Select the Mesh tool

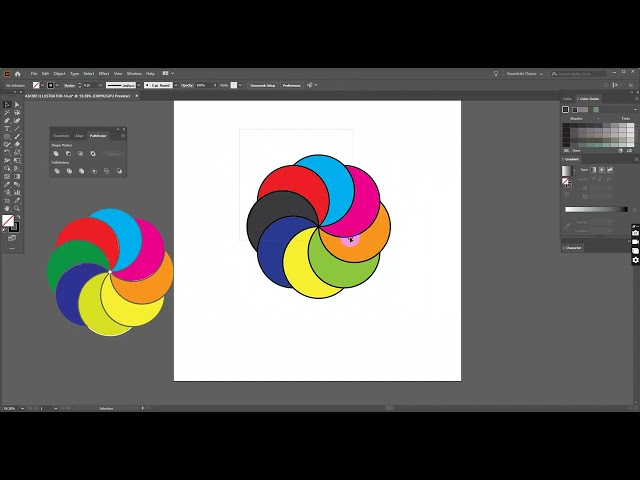7,176
